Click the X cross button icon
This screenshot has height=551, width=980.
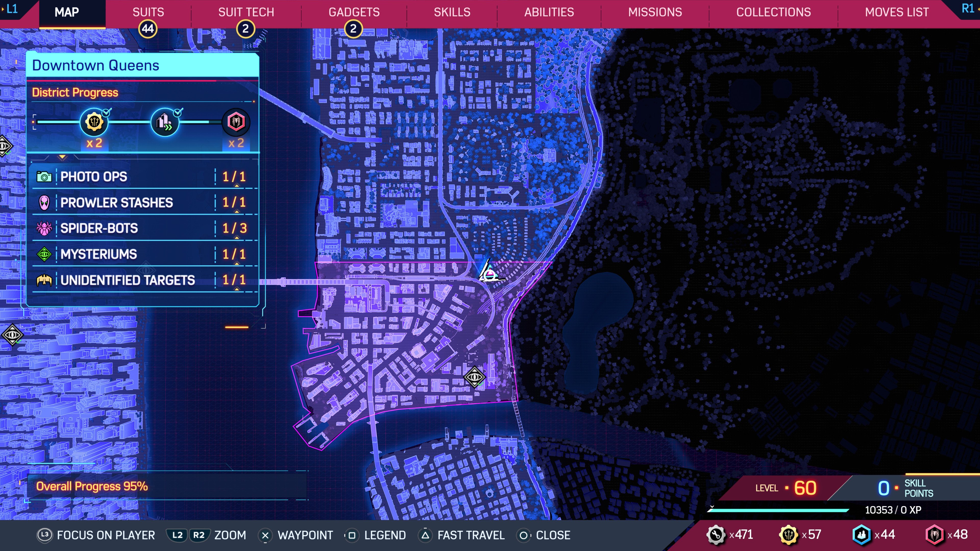click(265, 535)
